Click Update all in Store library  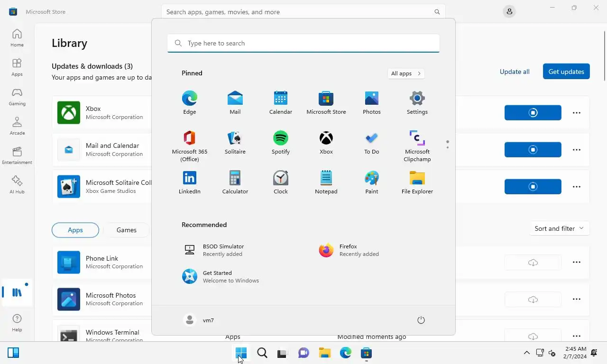(515, 72)
